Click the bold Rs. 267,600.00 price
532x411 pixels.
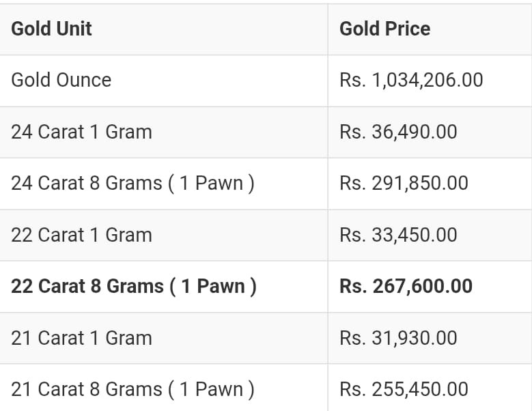406,286
